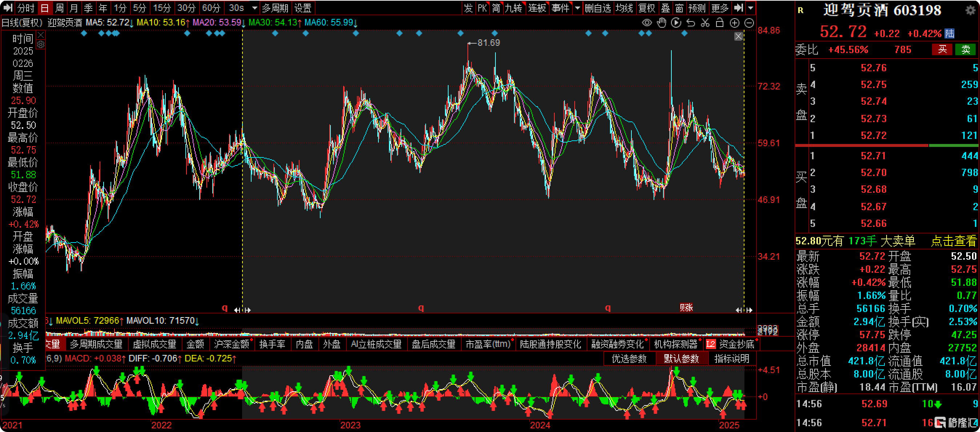Select the 虚拟成交量 indicator tab
This screenshot has height=432, width=980.
tap(154, 344)
